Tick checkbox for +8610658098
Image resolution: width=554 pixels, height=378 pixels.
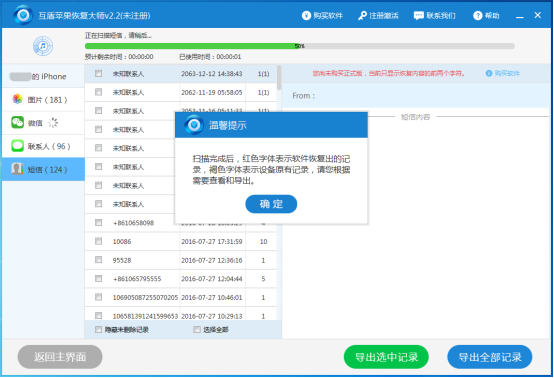click(x=99, y=223)
